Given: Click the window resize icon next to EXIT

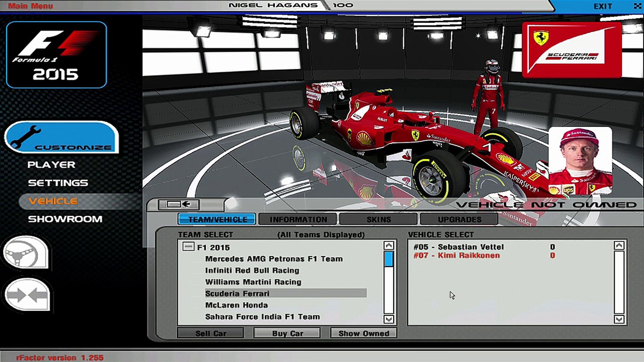Looking at the screenshot, I should pos(637,6).
